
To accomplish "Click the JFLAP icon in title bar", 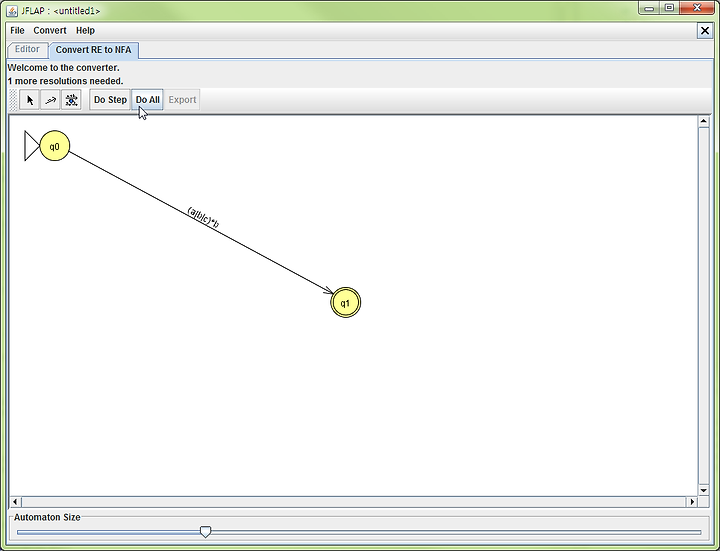I will coord(12,11).
